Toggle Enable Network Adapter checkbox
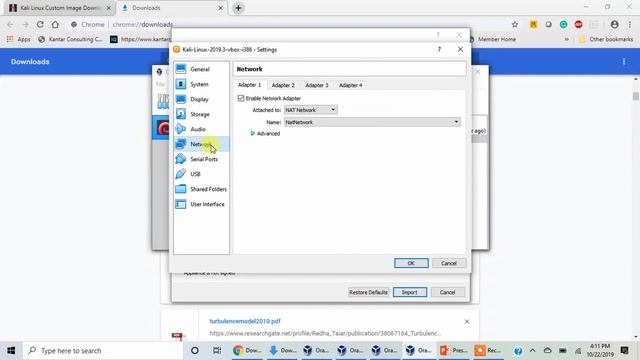Image resolution: width=640 pixels, height=360 pixels. point(241,98)
